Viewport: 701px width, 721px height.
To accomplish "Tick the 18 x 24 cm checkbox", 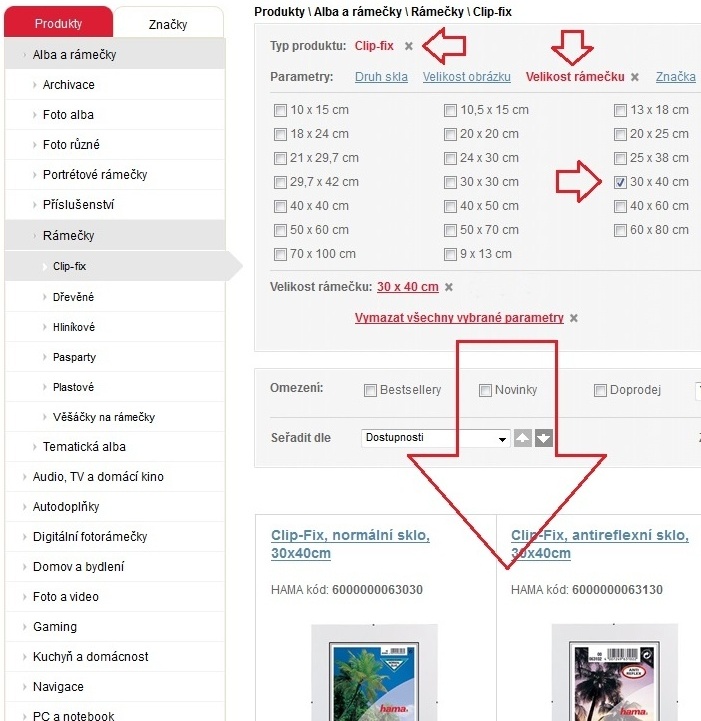I will coord(280,134).
